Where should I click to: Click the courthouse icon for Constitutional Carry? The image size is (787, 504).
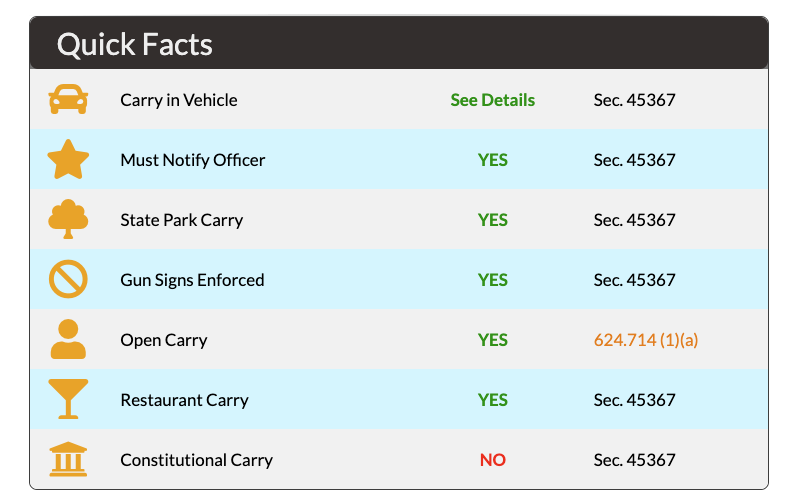coord(68,459)
